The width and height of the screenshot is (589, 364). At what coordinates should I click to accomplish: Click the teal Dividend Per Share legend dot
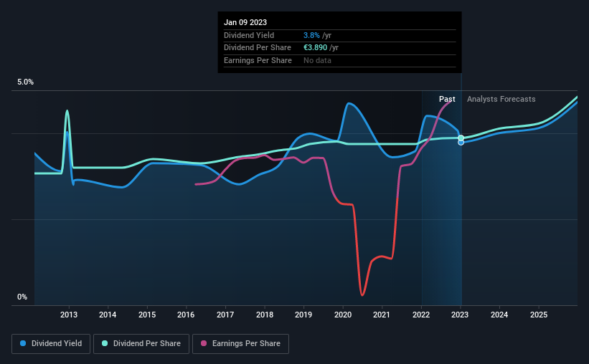click(x=105, y=343)
